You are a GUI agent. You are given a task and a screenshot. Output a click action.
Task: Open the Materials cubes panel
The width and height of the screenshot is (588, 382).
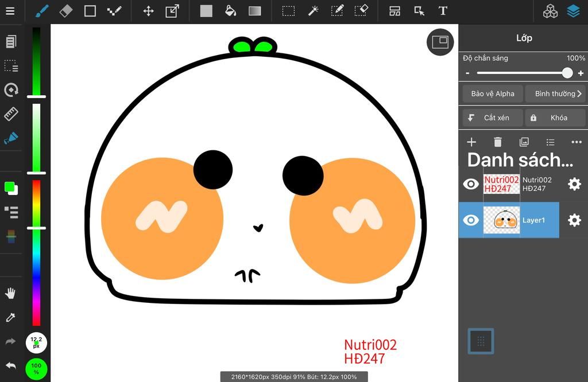point(550,11)
